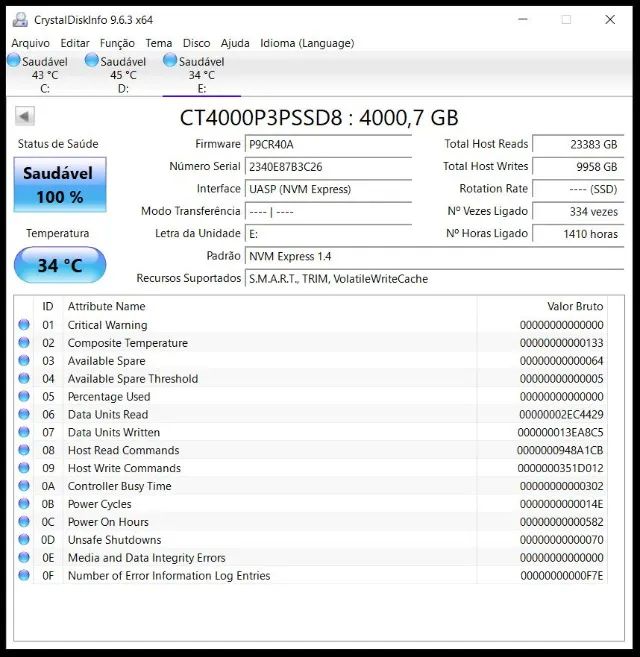Click raw value 0000000000302
This screenshot has width=640, height=657.
click(x=561, y=486)
